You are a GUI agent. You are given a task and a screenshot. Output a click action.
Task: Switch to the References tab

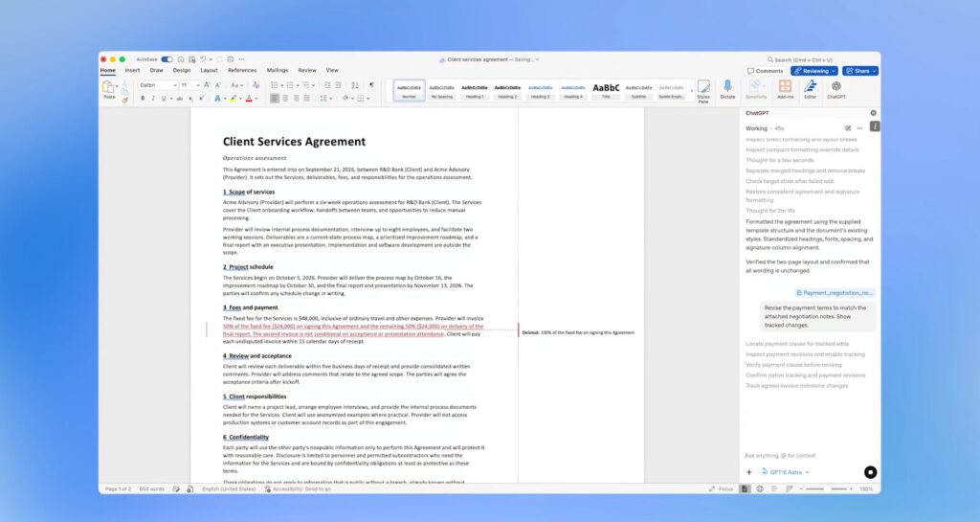pyautogui.click(x=242, y=70)
